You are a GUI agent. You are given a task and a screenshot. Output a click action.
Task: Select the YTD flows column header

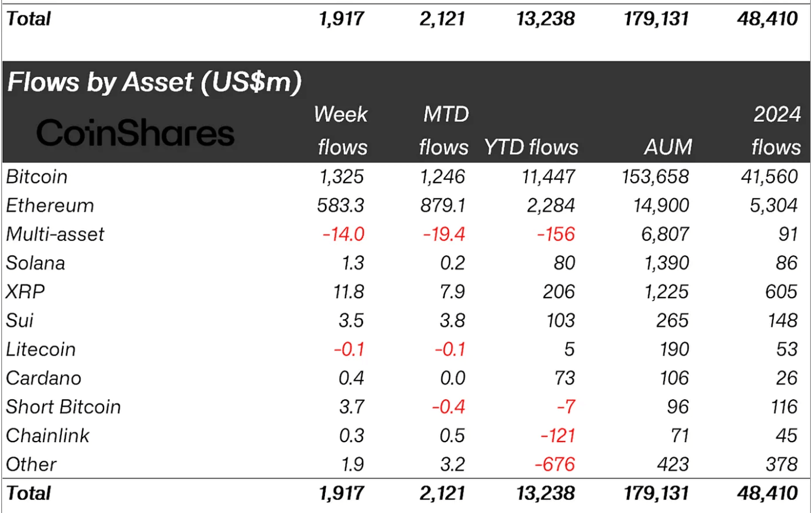[x=529, y=146]
